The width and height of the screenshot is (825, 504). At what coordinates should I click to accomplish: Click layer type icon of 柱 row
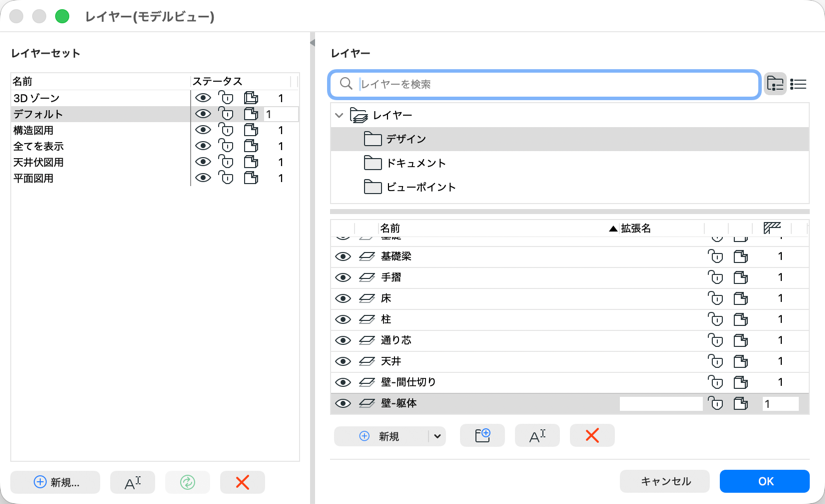(x=367, y=319)
